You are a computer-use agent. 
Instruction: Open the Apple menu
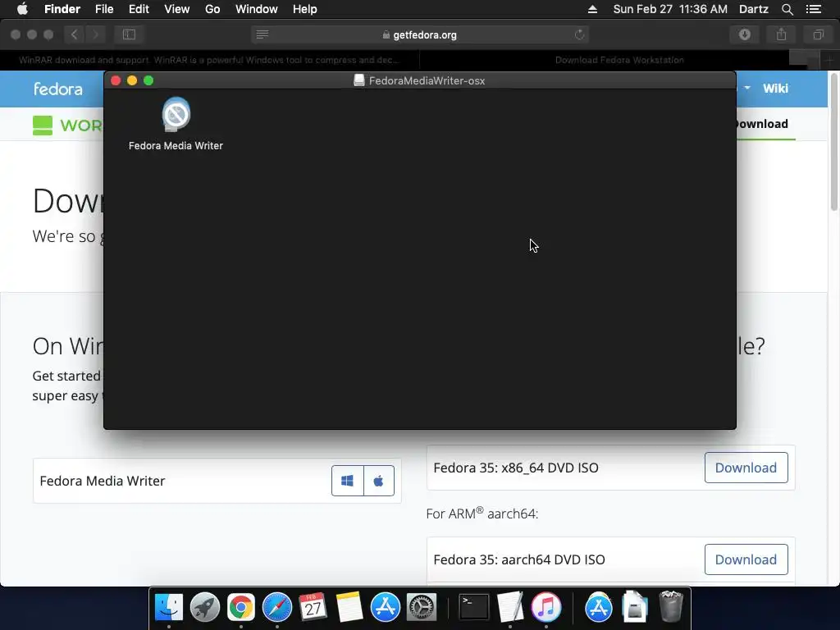(22, 9)
